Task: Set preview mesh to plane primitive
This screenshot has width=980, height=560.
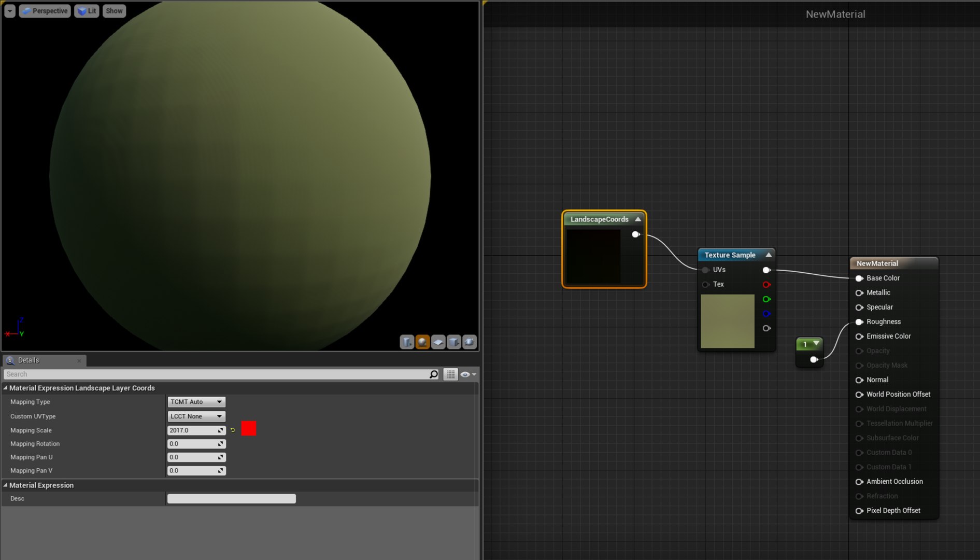Action: pyautogui.click(x=438, y=342)
